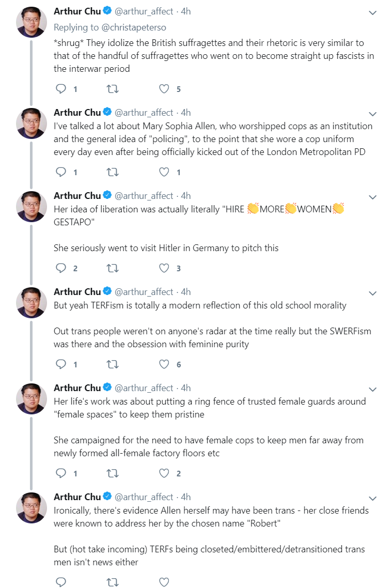Retweet the British suffragettes tweet

[x=113, y=89]
